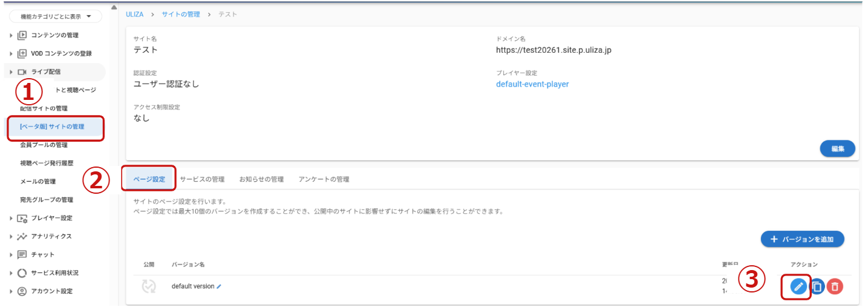Expand the プレイヤー設定 menu arrow
The width and height of the screenshot is (868, 307).
[11, 218]
